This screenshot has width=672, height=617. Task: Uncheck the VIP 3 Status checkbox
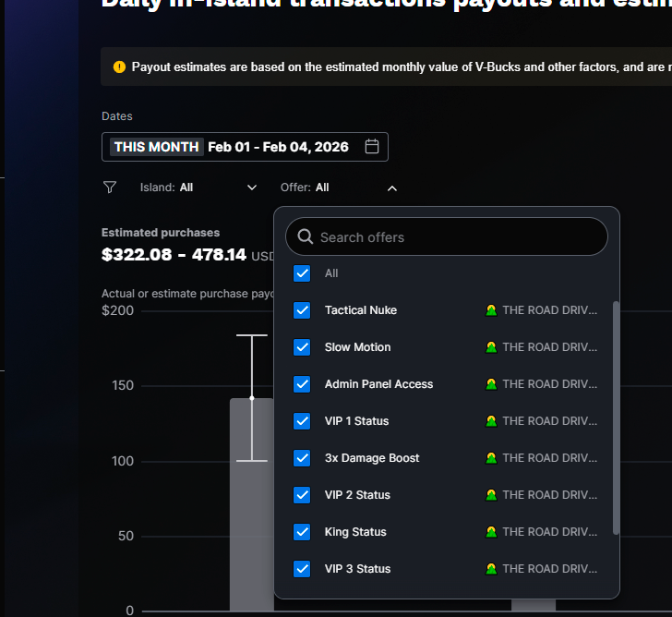pyautogui.click(x=302, y=569)
